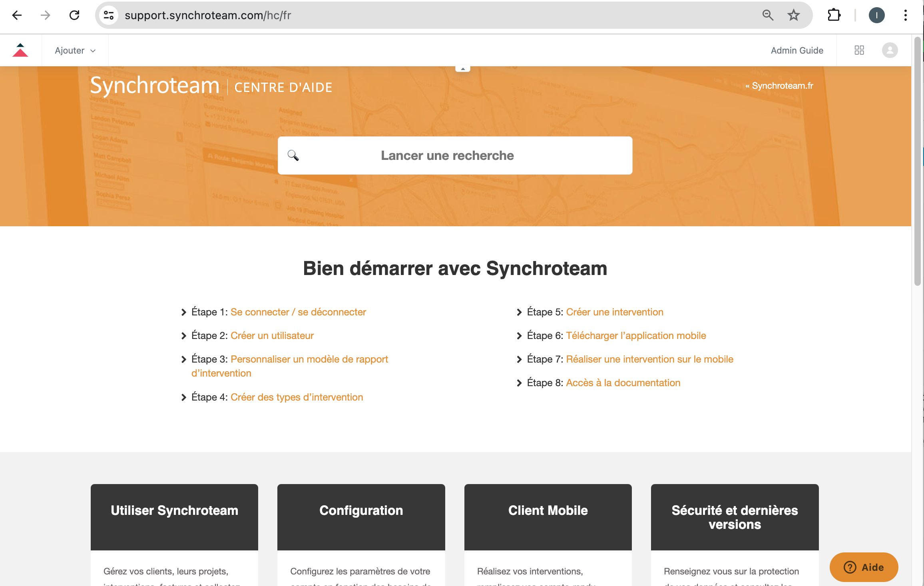Click the magnifier icon in search box

point(293,155)
